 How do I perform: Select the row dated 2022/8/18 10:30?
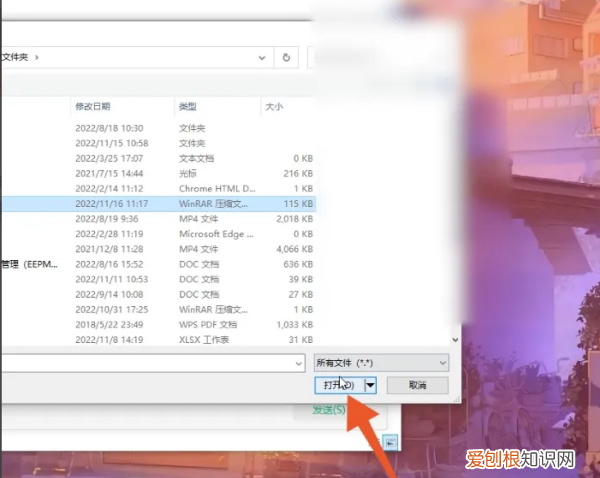(x=158, y=128)
